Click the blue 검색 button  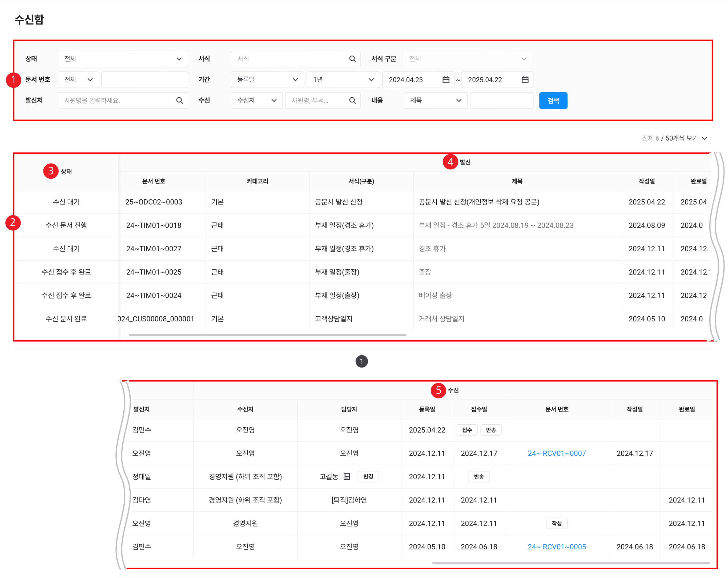553,100
